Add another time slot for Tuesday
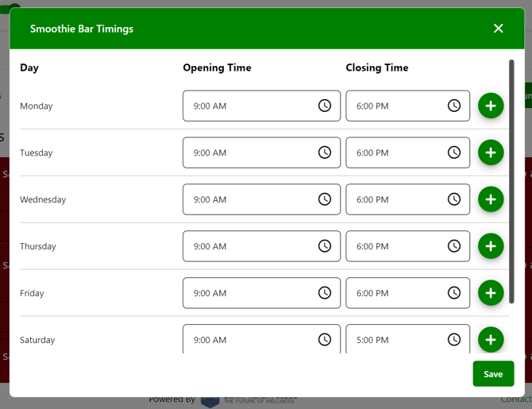This screenshot has width=532, height=409. coord(491,152)
